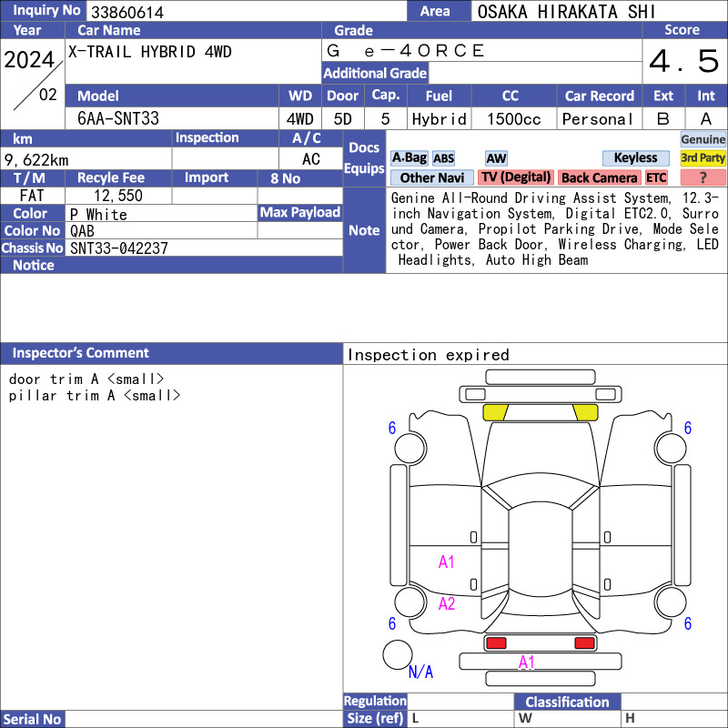
Task: Click the right red tail light
Action: tap(584, 643)
